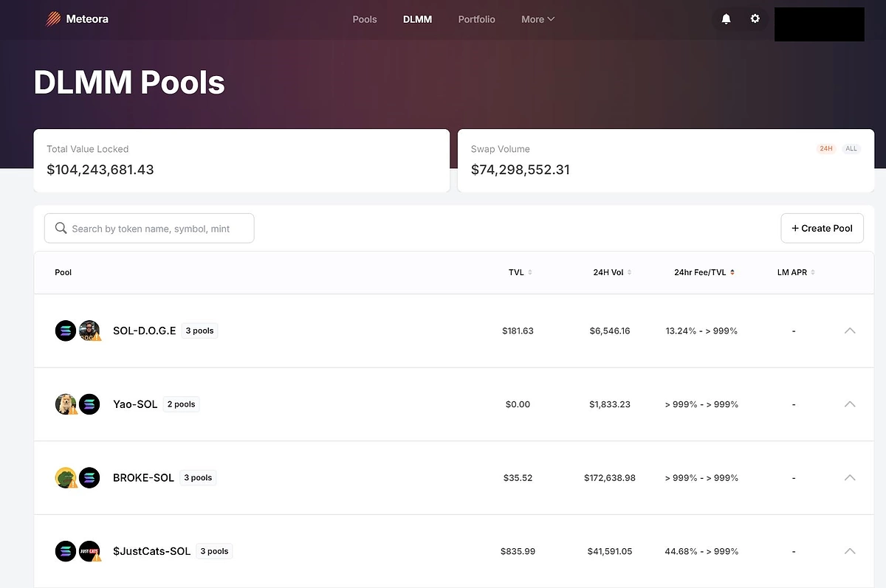The height and width of the screenshot is (588, 886).
Task: Focus the token search field
Action: point(149,229)
